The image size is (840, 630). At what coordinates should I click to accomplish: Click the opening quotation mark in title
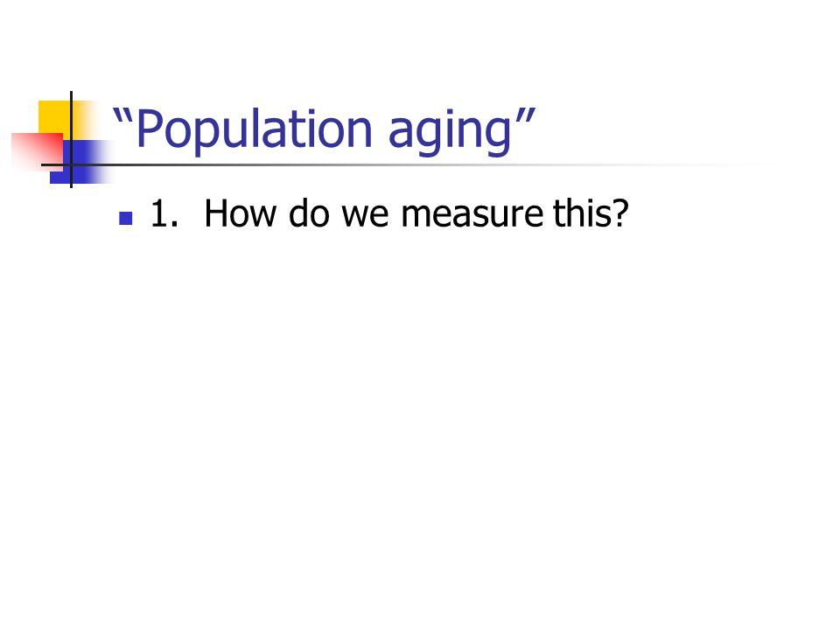tap(122, 116)
